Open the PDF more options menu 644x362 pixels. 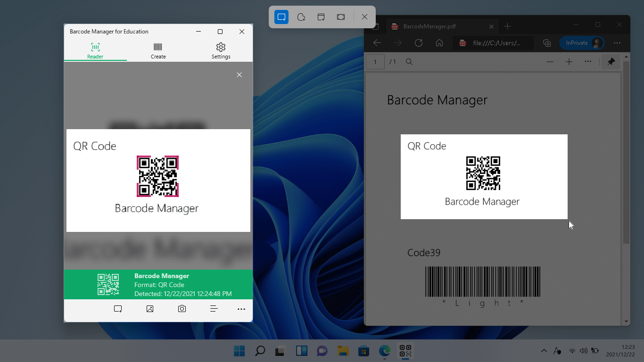coord(588,61)
